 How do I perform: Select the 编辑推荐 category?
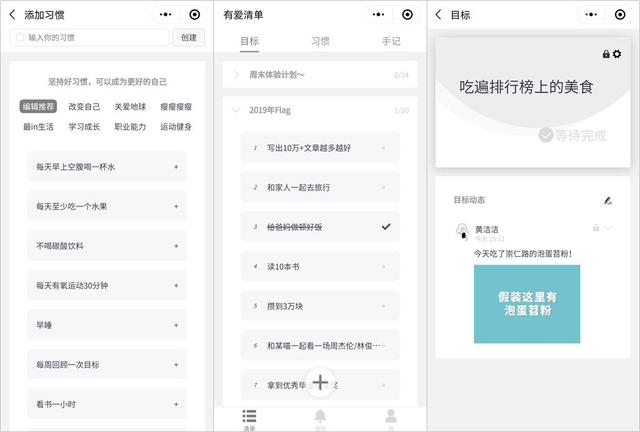tap(38, 107)
